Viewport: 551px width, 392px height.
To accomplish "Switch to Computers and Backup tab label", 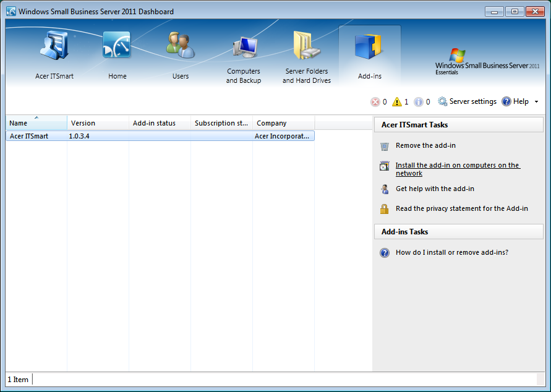I will click(244, 76).
